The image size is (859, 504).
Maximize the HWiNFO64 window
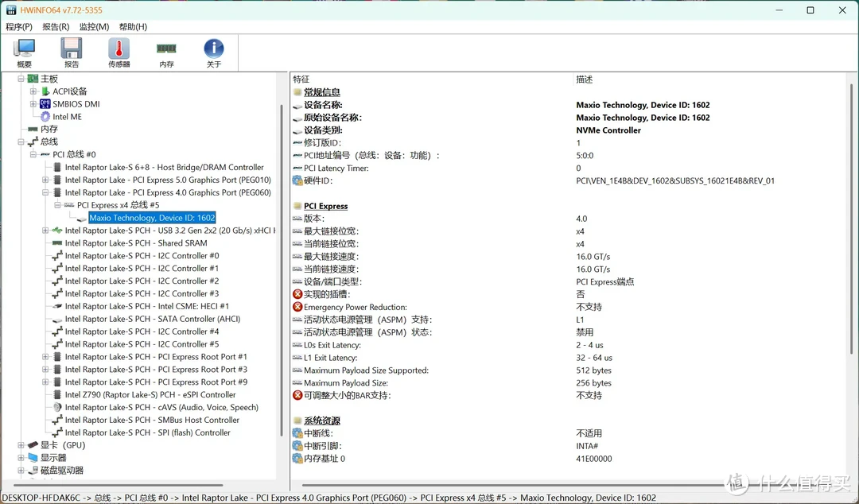click(810, 10)
